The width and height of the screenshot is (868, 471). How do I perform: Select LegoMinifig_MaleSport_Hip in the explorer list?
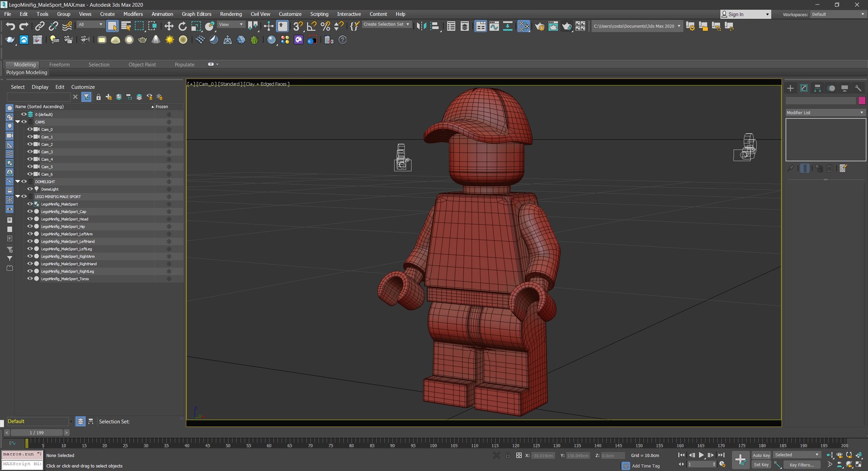[x=63, y=227]
